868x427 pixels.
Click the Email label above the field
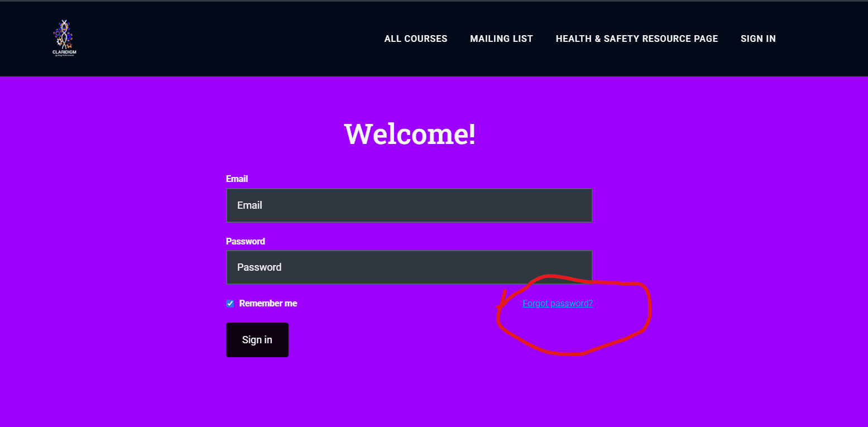237,179
